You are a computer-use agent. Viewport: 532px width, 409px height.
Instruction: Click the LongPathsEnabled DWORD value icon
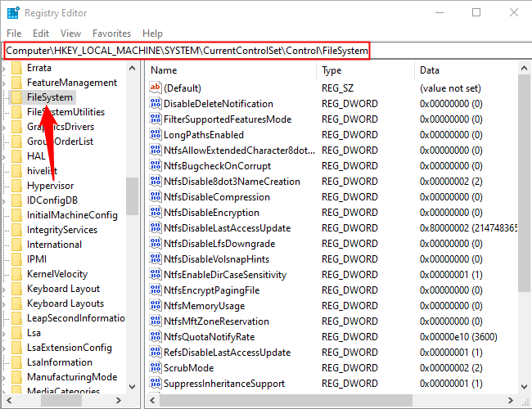[156, 135]
